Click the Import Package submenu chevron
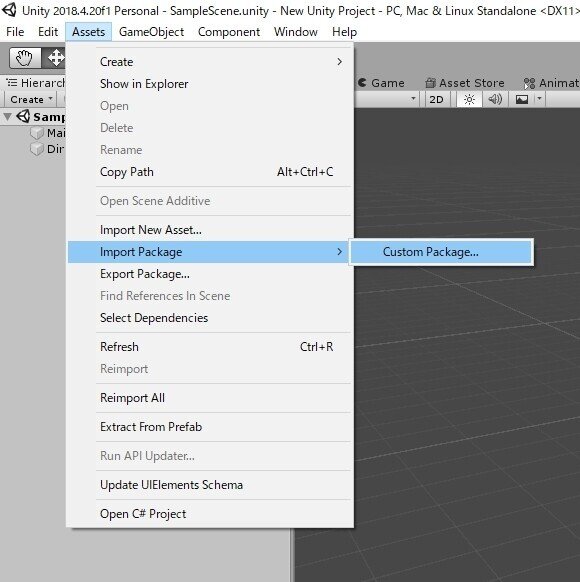 (340, 252)
